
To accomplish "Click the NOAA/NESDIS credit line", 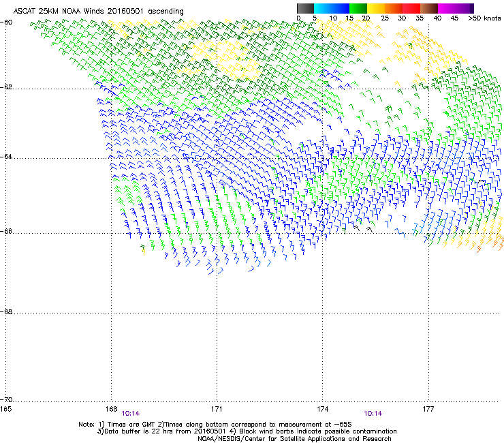I will (x=294, y=439).
